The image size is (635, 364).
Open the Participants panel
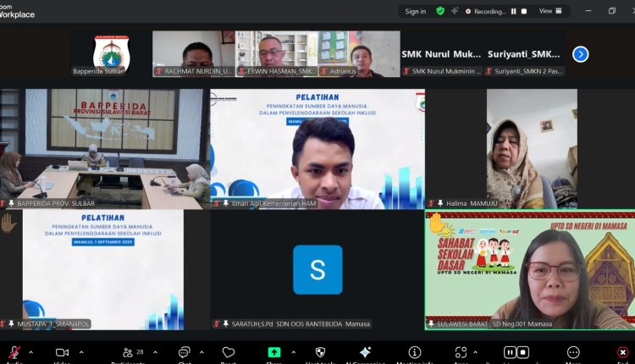tap(127, 352)
